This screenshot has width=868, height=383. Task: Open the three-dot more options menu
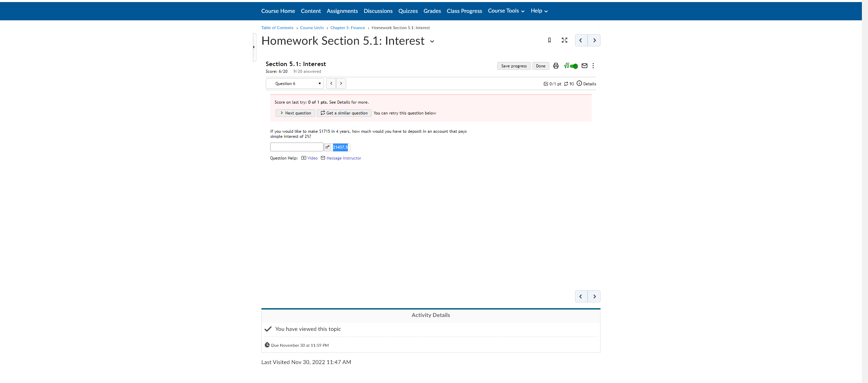(593, 66)
